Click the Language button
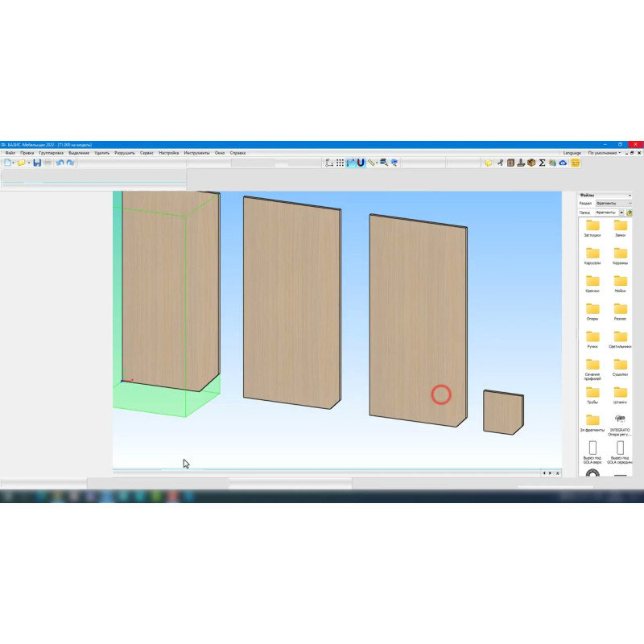The image size is (644, 644). click(x=572, y=152)
